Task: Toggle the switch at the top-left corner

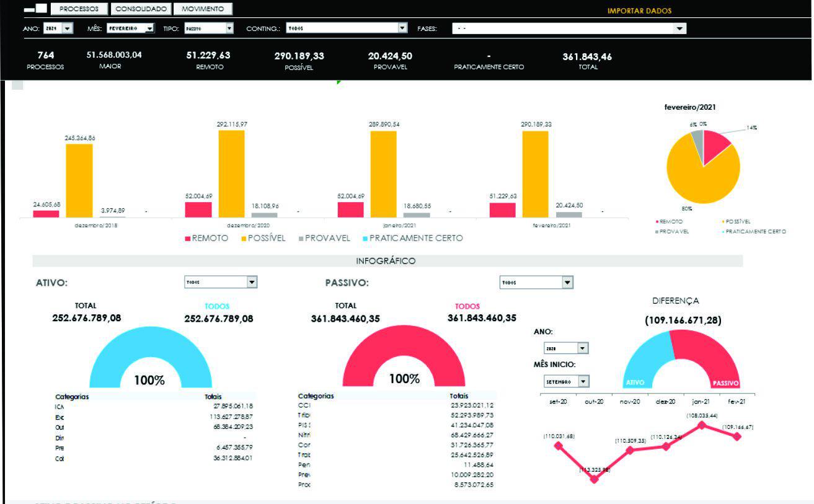Action: pos(35,9)
